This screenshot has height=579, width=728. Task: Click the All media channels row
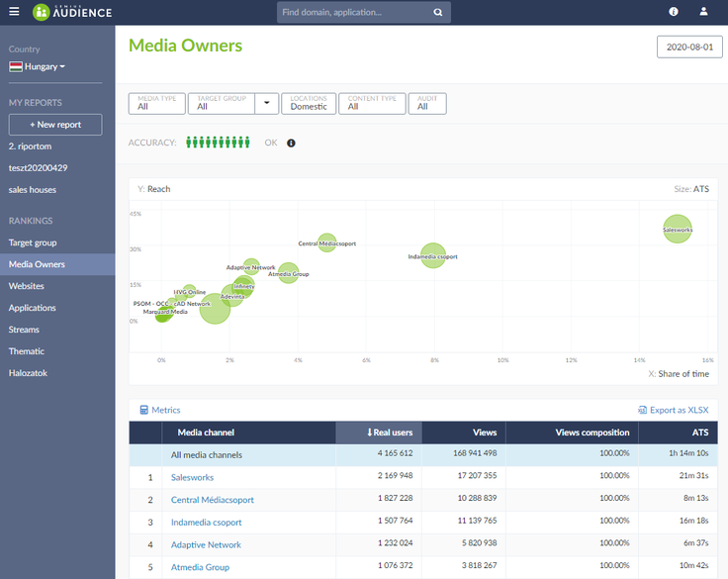pos(423,455)
